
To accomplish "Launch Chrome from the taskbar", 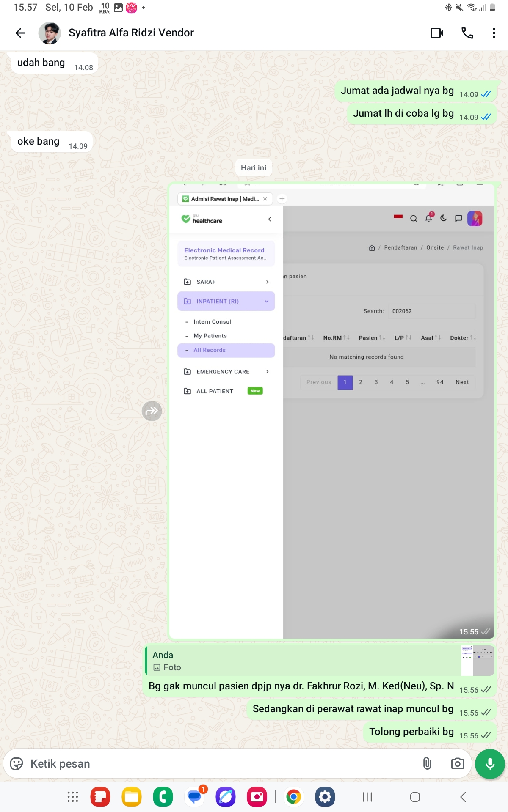I will click(x=293, y=797).
